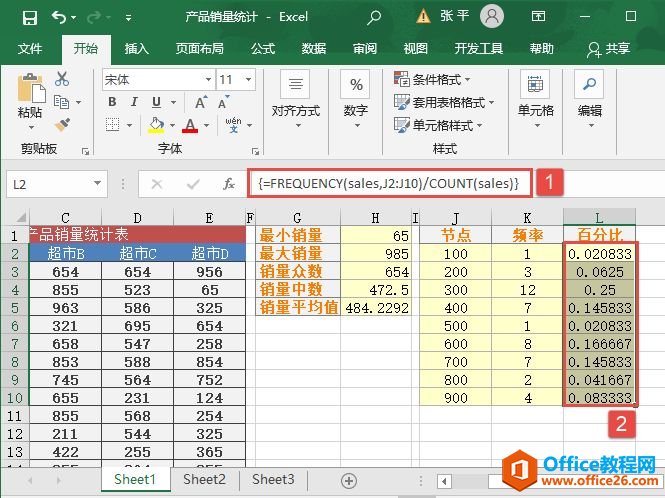This screenshot has height=498, width=665.
Task: Click the Format Painter brush icon
Action: 62,124
